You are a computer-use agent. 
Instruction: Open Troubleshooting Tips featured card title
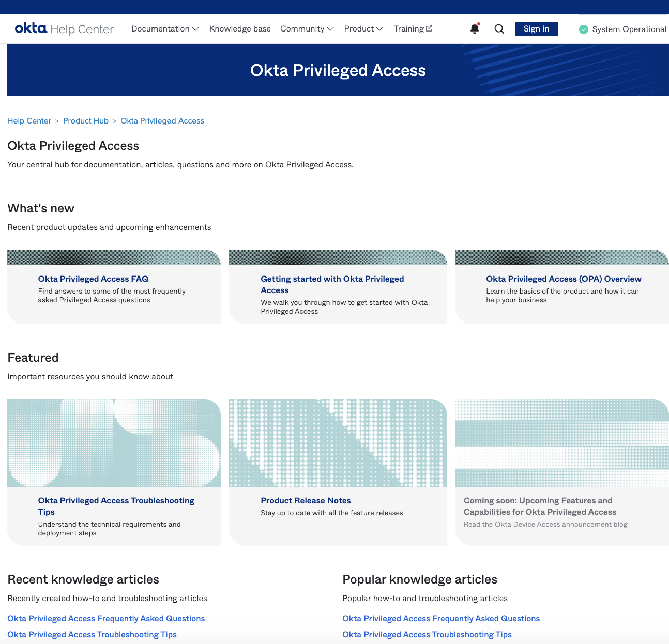(x=116, y=506)
